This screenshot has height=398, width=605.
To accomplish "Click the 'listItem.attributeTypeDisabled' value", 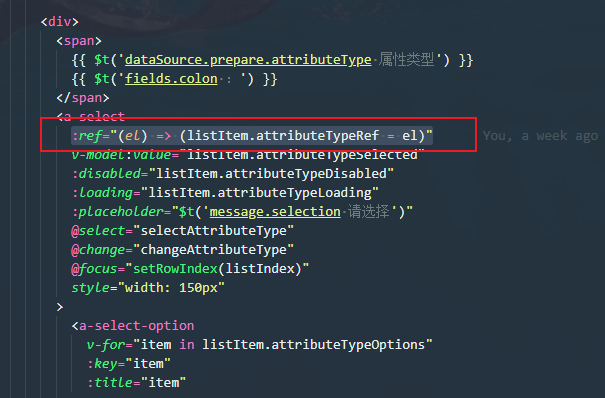I will (271, 174).
